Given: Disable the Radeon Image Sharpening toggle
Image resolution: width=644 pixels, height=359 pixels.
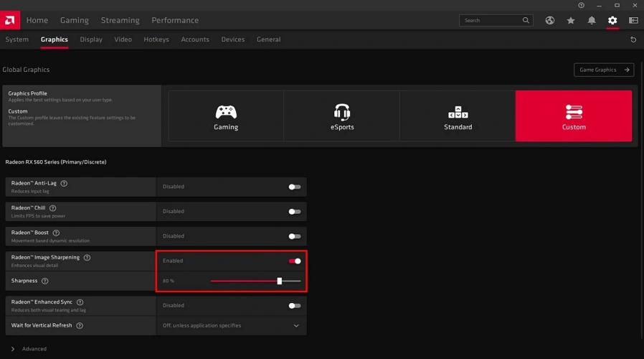Looking at the screenshot, I should pos(294,261).
